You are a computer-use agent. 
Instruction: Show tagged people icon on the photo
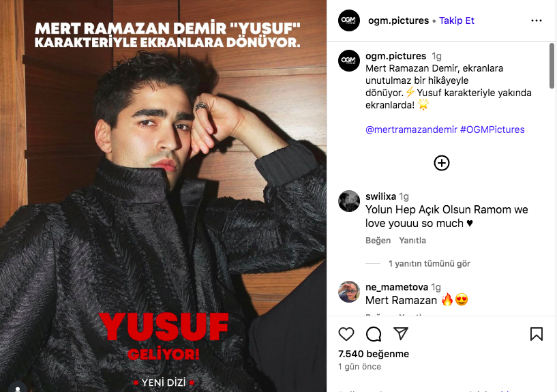click(18, 388)
